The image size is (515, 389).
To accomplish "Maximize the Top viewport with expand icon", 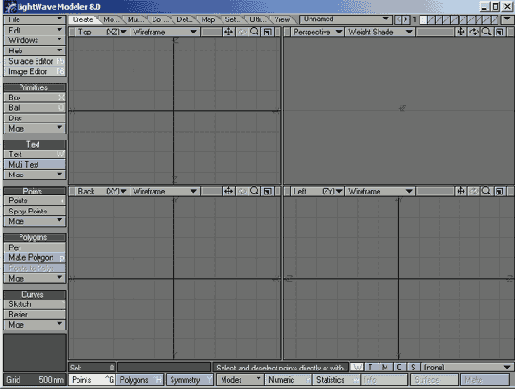I will point(267,32).
